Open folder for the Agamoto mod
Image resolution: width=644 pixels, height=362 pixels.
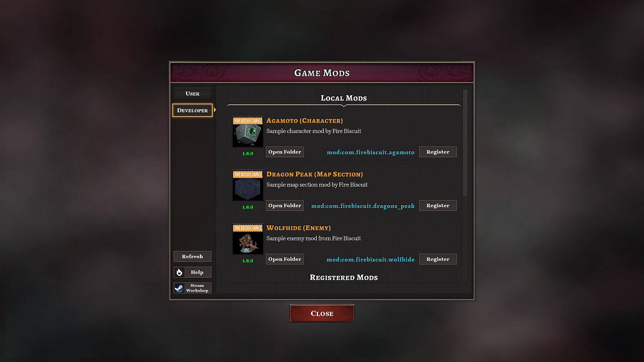pos(285,152)
